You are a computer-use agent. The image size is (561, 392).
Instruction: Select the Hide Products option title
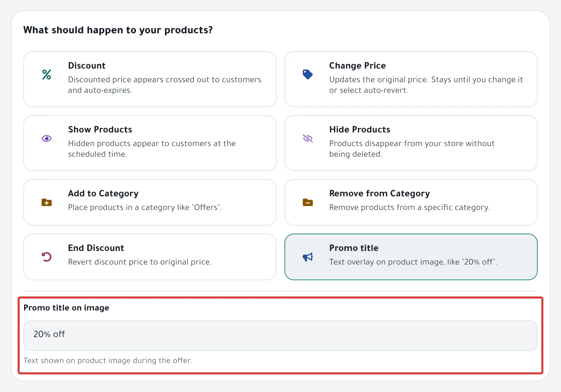tap(359, 129)
